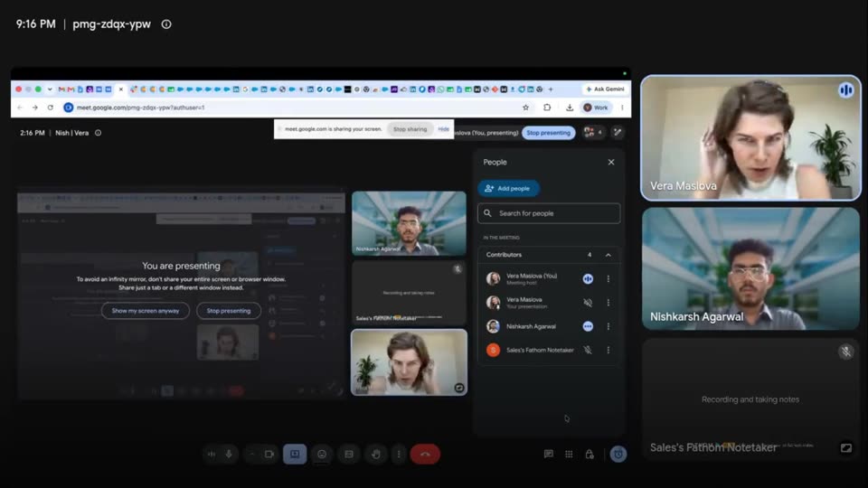Open more options for Vera Maslova (You)

coord(608,279)
